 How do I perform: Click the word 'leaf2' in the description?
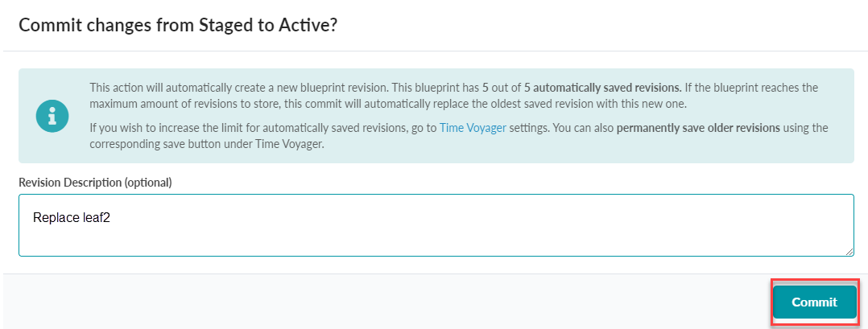point(96,217)
